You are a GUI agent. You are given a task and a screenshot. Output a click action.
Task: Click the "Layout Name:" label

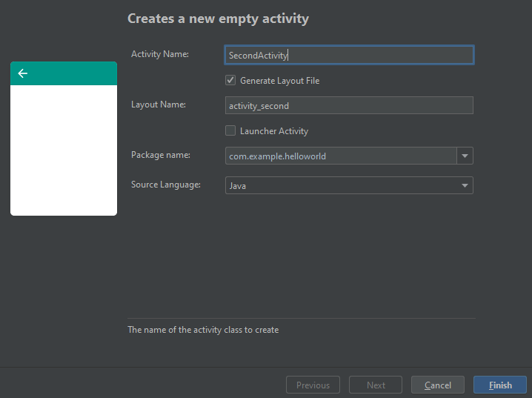(158, 105)
